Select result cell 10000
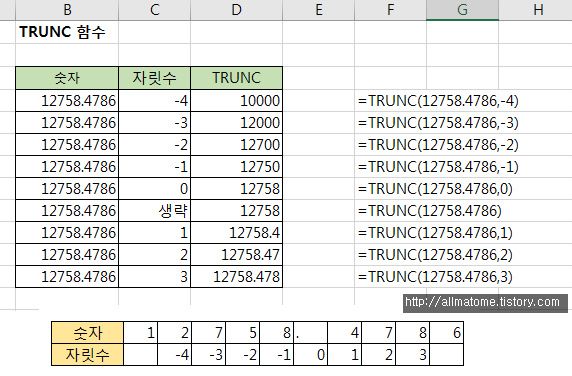 pyautogui.click(x=236, y=101)
